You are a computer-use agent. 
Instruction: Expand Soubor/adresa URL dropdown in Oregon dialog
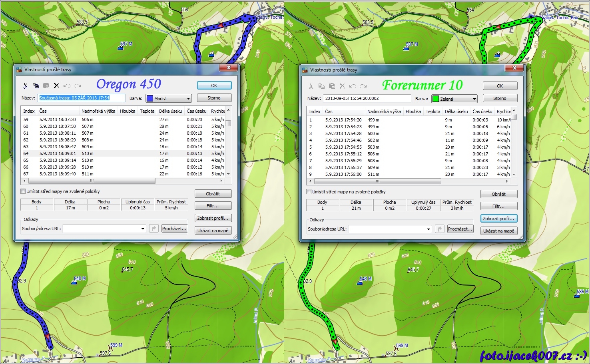(x=143, y=229)
